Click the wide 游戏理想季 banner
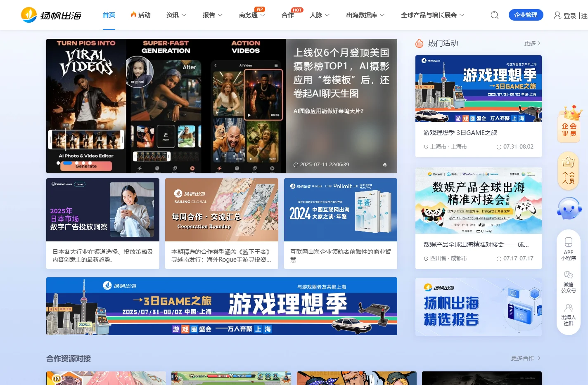The image size is (588, 385). pyautogui.click(x=222, y=306)
